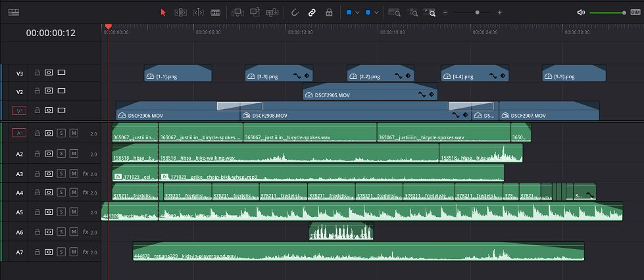Image resolution: width=644 pixels, height=280 pixels.
Task: Mute the A4 audio track
Action: point(74,192)
